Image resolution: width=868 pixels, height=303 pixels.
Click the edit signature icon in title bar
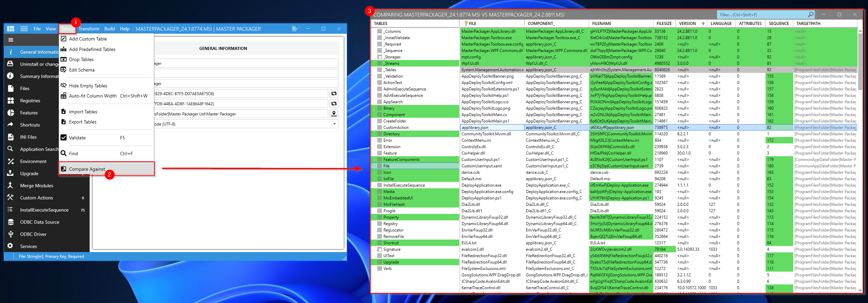pyautogui.click(x=295, y=29)
